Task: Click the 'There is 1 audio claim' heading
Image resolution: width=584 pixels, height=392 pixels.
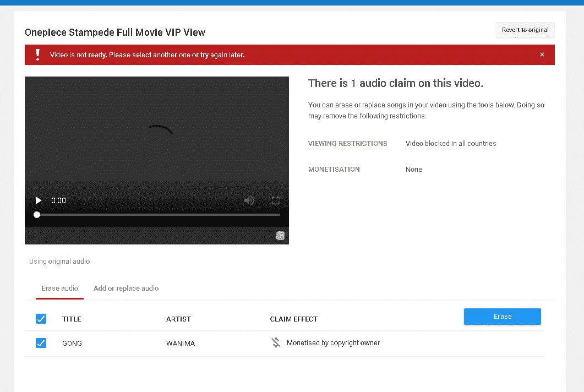Action: (x=396, y=83)
